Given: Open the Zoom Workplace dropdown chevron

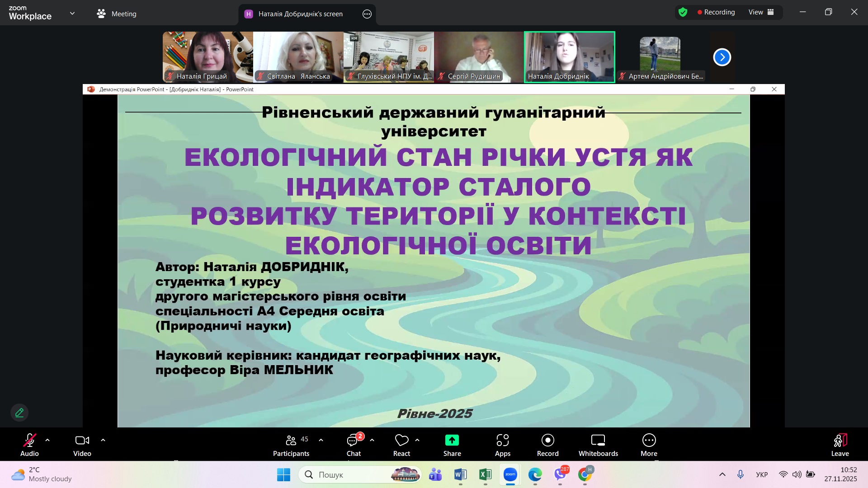Looking at the screenshot, I should click(x=72, y=13).
